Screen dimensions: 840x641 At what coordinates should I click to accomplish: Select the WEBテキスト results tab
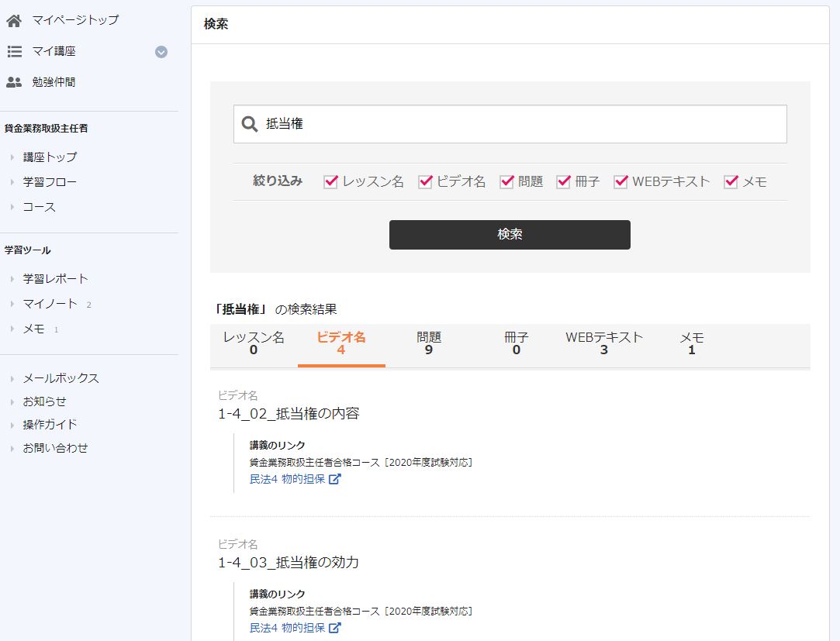click(x=604, y=343)
